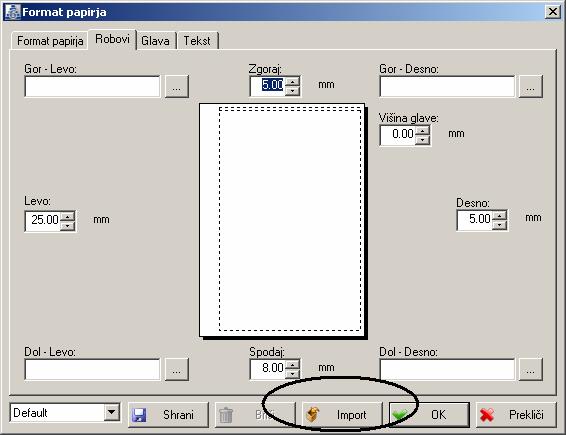Click the application icon in title bar

click(12, 12)
